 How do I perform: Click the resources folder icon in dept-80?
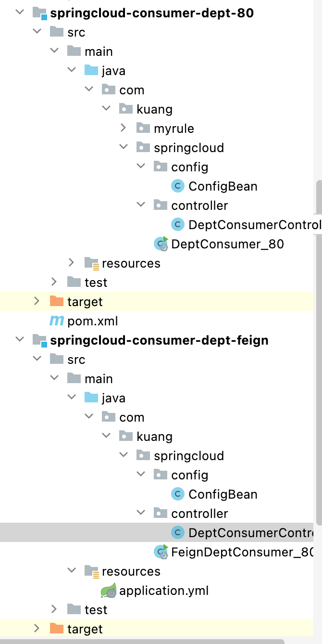pyautogui.click(x=91, y=263)
